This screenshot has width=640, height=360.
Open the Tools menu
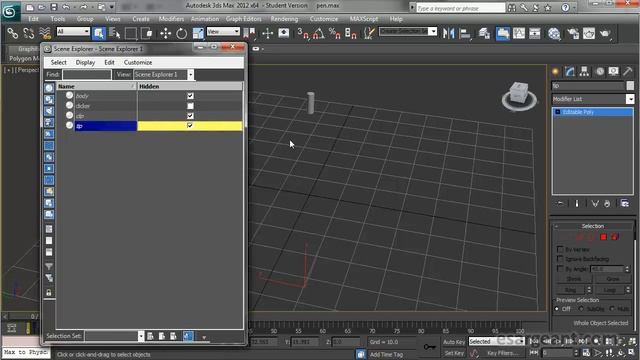(x=58, y=19)
